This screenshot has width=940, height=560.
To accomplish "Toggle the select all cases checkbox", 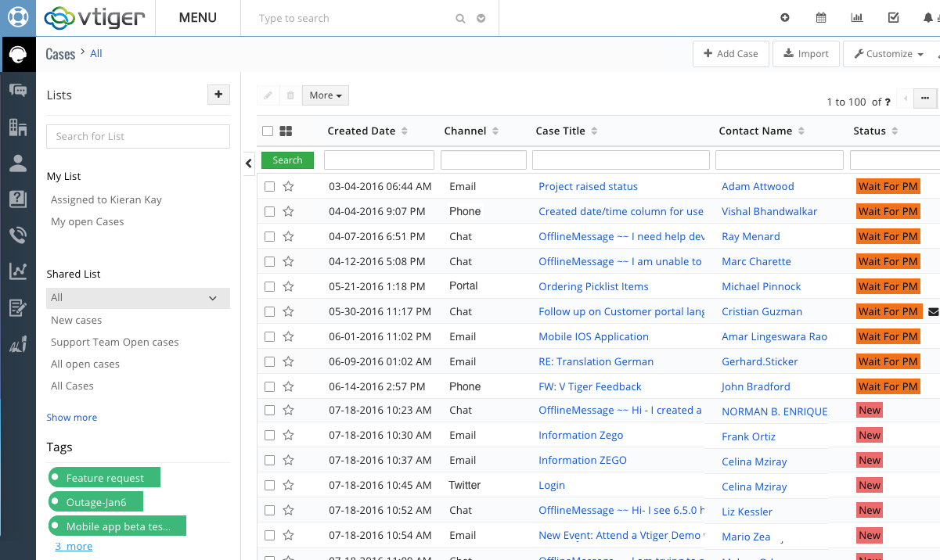I will pos(268,131).
